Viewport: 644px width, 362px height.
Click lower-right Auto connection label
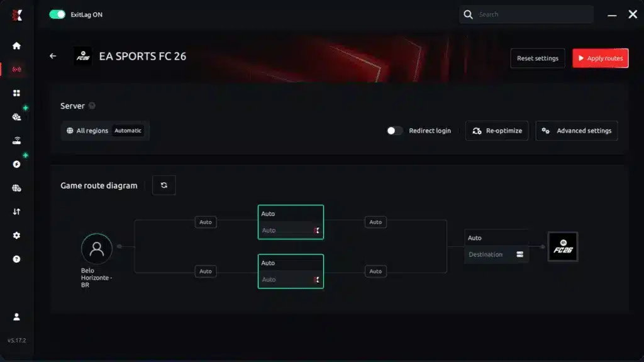coord(375,271)
